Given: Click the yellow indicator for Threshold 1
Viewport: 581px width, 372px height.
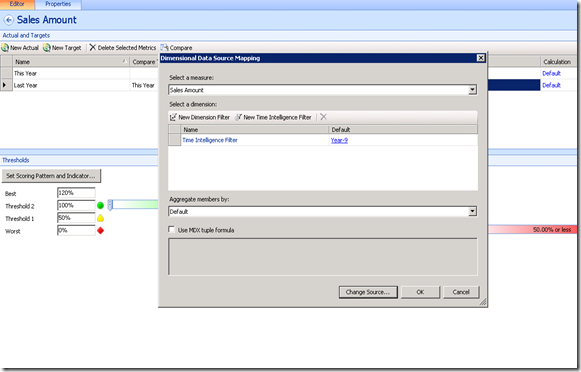Looking at the screenshot, I should click(x=100, y=218).
